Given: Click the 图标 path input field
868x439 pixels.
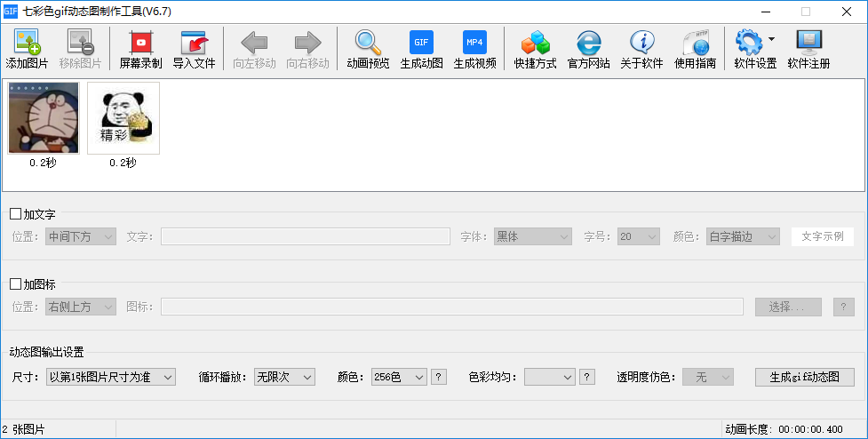Looking at the screenshot, I should [452, 307].
